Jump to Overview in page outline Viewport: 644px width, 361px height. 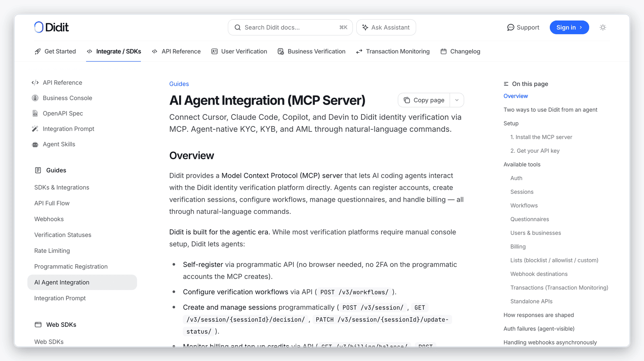pos(516,96)
